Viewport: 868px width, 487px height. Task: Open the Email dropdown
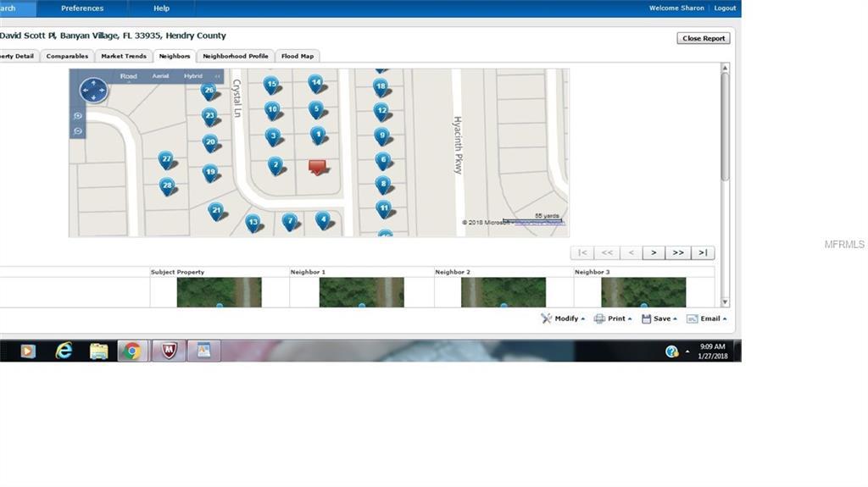pos(707,318)
